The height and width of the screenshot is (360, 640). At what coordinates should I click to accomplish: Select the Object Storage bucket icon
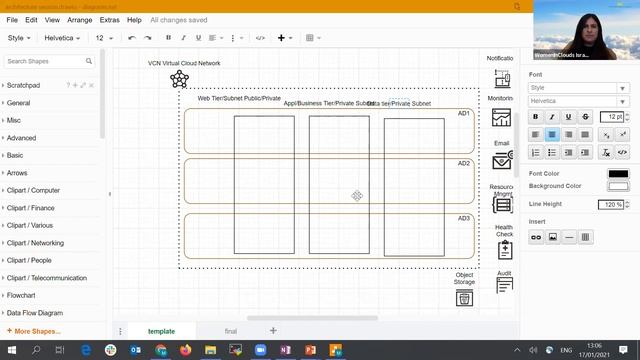(464, 298)
